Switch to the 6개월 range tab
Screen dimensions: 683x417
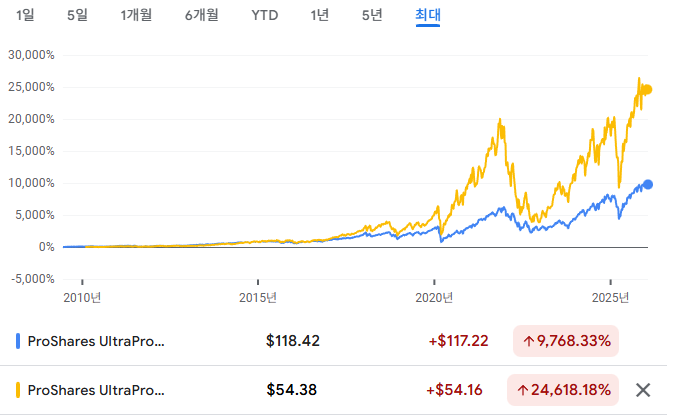click(202, 15)
